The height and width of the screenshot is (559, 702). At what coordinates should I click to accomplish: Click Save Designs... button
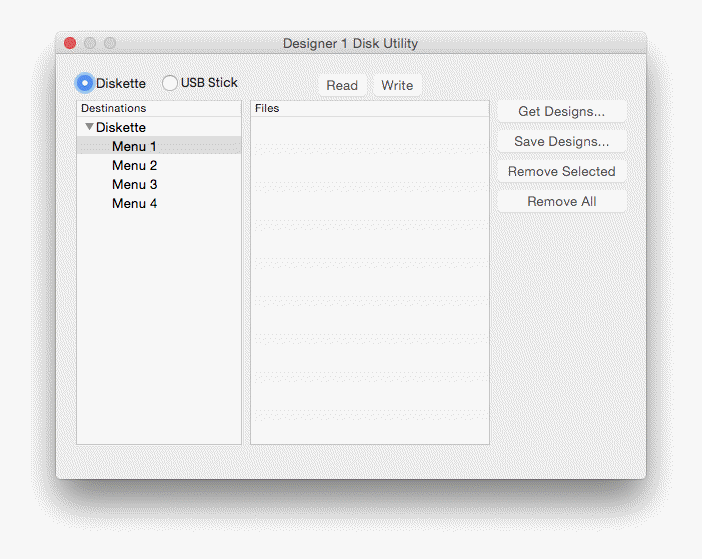tap(561, 141)
